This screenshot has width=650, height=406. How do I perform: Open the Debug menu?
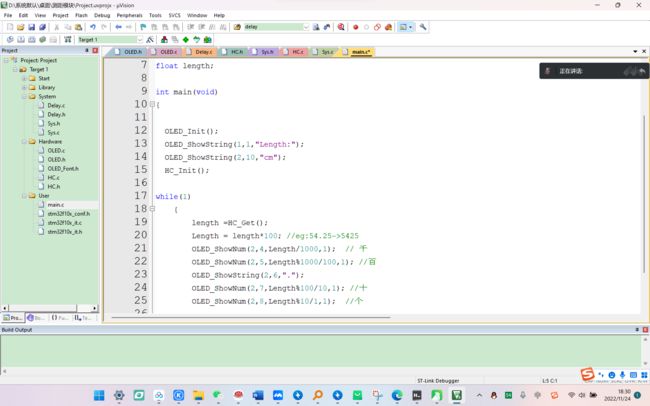tap(102, 15)
